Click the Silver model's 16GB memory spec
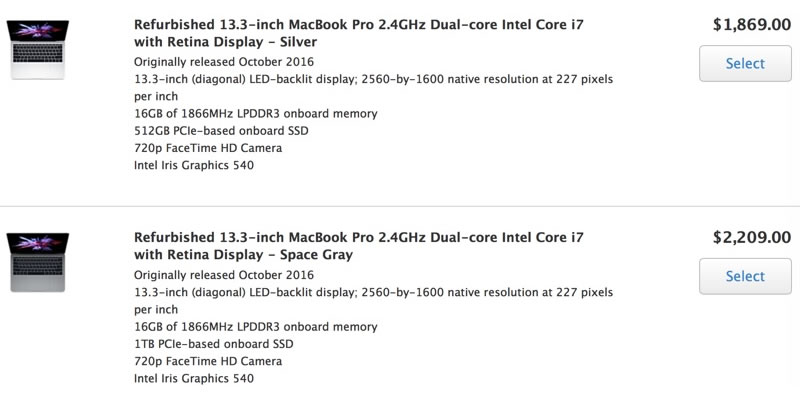Viewport: 800px width, 400px height. click(255, 114)
